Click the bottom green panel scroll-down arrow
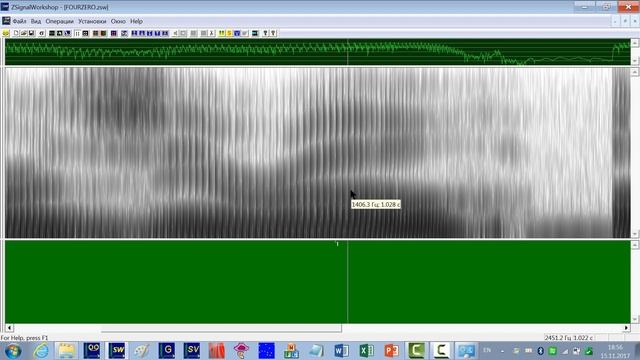The width and height of the screenshot is (640, 360). coord(635,319)
